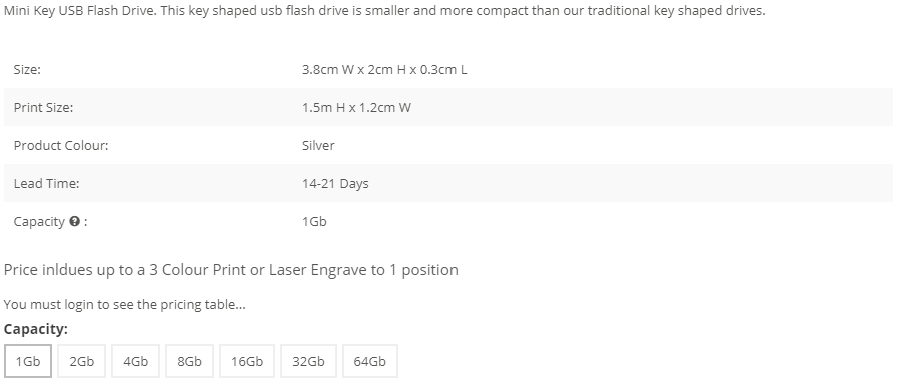
Task: Select the 1Gb capacity option
Action: (x=27, y=361)
